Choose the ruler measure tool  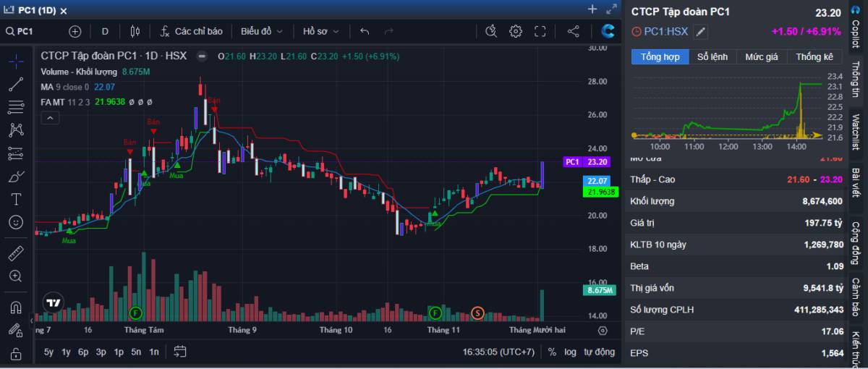point(16,253)
